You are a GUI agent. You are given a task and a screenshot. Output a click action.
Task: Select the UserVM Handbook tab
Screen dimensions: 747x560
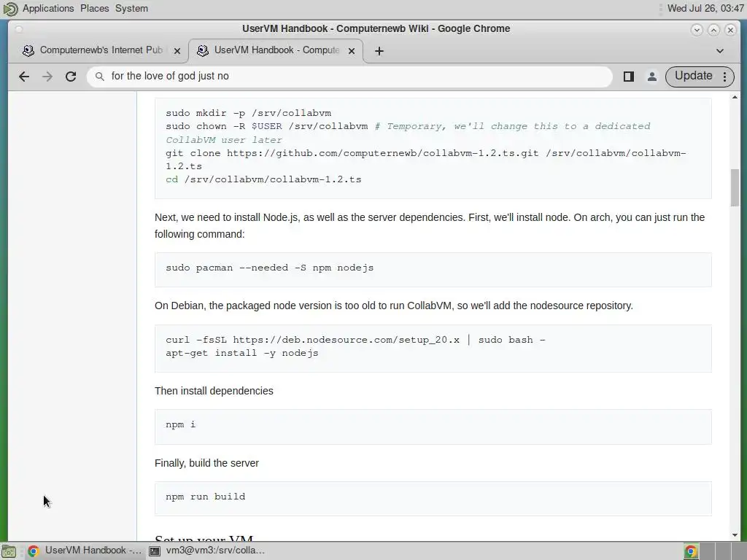tap(276, 50)
